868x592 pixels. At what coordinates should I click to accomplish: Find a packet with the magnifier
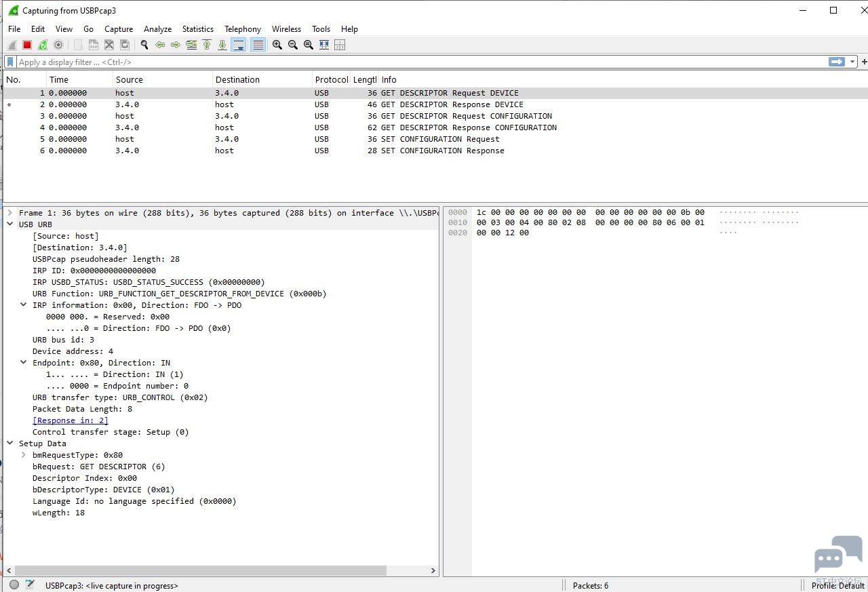point(144,45)
